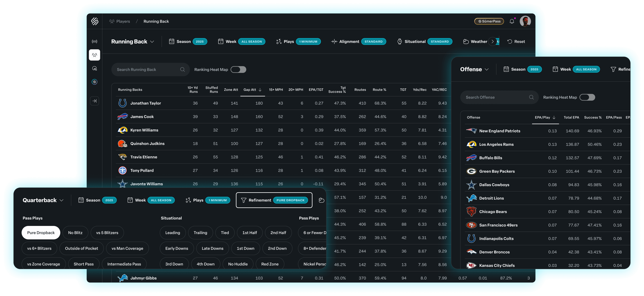The width and height of the screenshot is (644, 296).
Task: Open the user profile avatar
Action: click(525, 21)
